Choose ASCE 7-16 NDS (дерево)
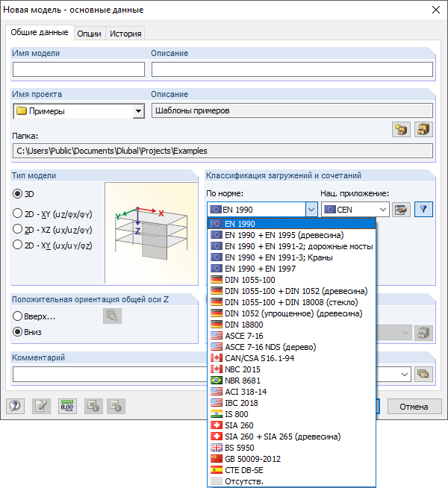This screenshot has width=448, height=488. 292,347
